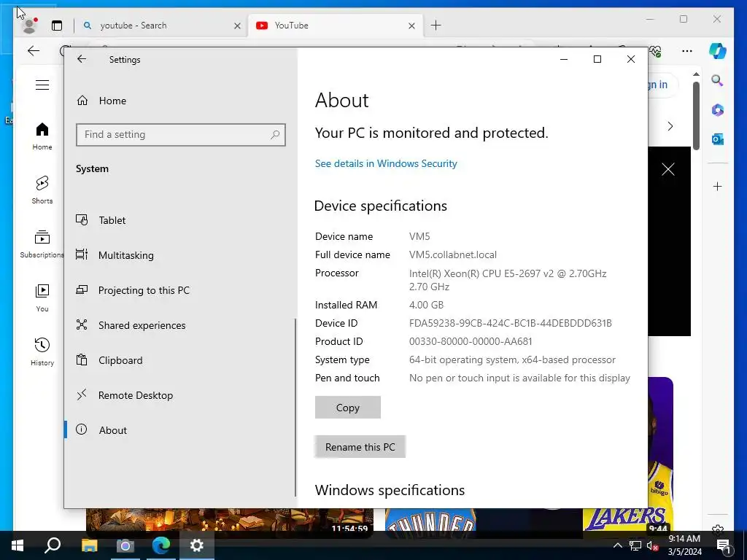Open a new Edge tab
Screen dimensions: 747x560
point(436,26)
